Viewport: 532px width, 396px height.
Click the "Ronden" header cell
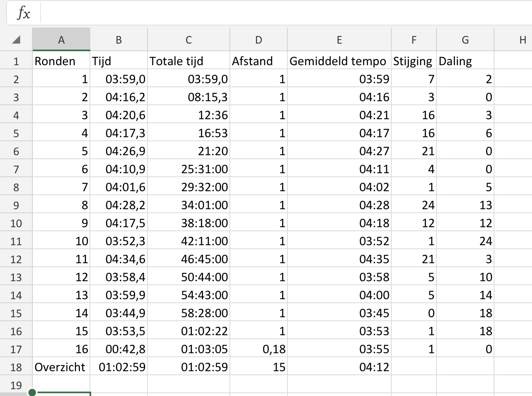pyautogui.click(x=61, y=61)
